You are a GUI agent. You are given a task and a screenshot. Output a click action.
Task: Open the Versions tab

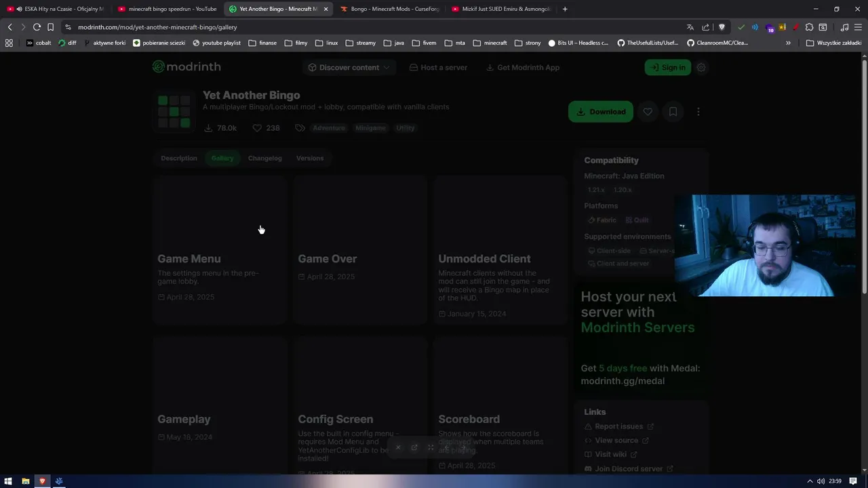pos(310,158)
